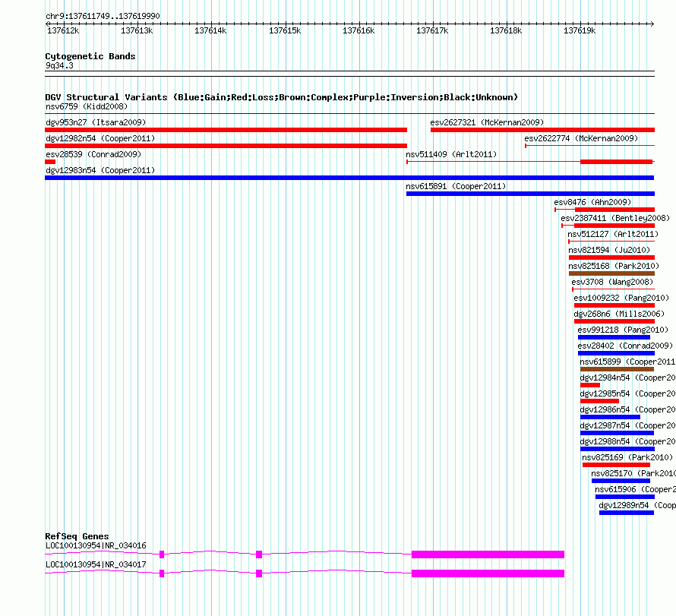
Task: Select the esv2387411 (Bentley2008) label
Action: [x=615, y=218]
